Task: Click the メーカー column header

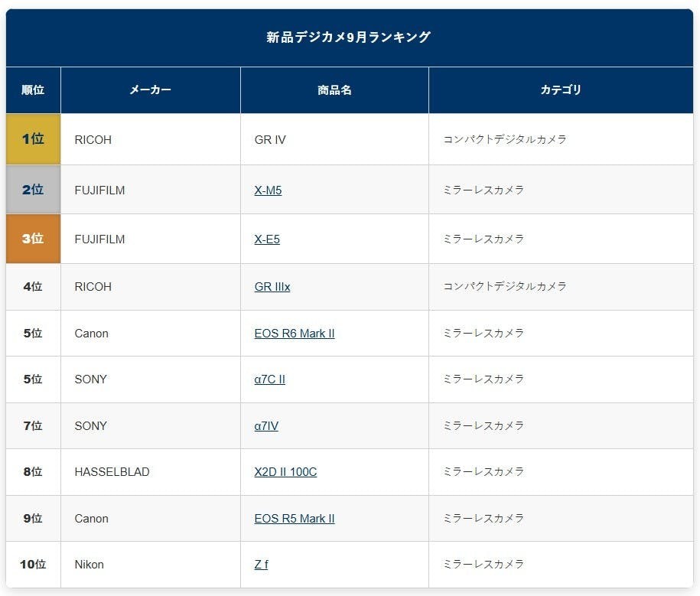Action: 151,90
